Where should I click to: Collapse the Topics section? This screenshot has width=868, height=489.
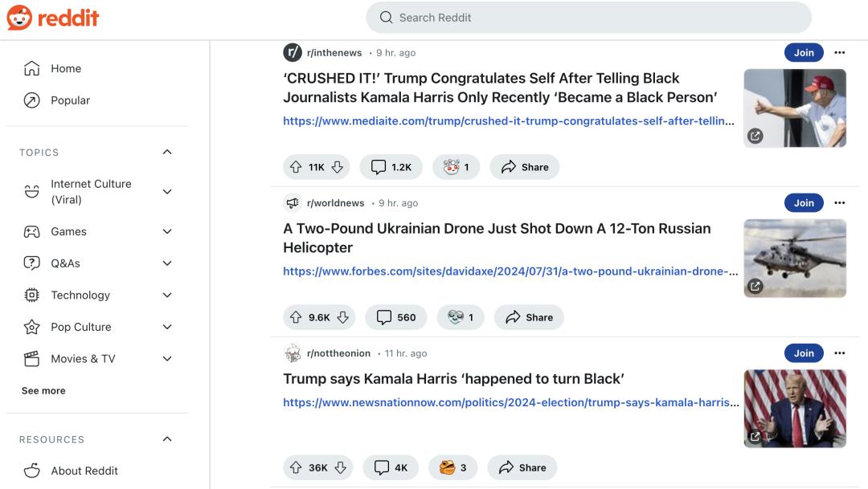pyautogui.click(x=167, y=153)
